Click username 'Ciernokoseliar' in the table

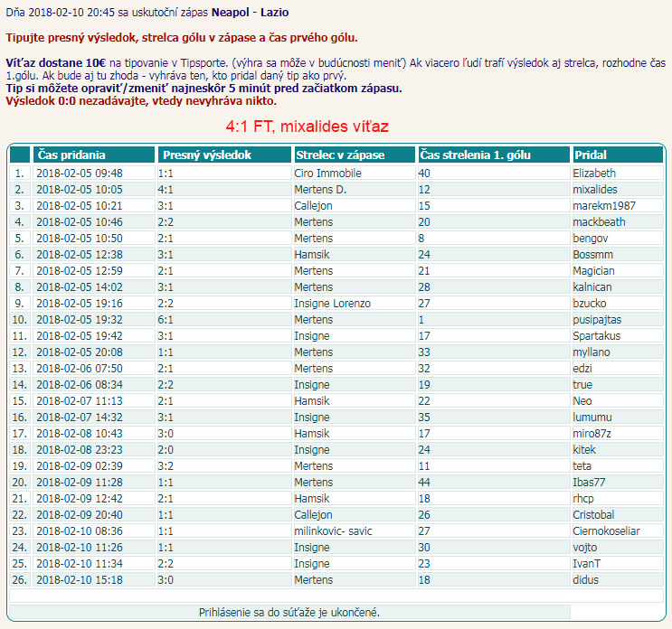tap(606, 530)
